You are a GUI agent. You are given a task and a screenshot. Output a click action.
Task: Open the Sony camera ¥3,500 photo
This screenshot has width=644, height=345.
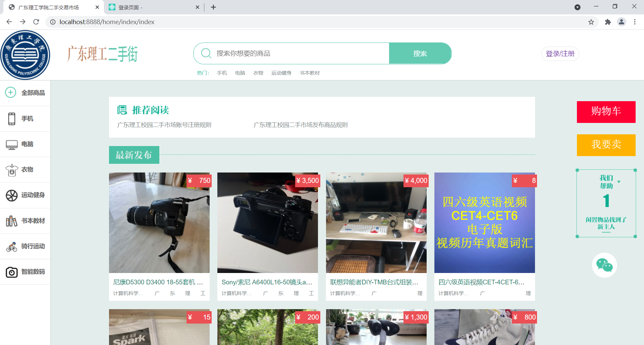pyautogui.click(x=268, y=223)
